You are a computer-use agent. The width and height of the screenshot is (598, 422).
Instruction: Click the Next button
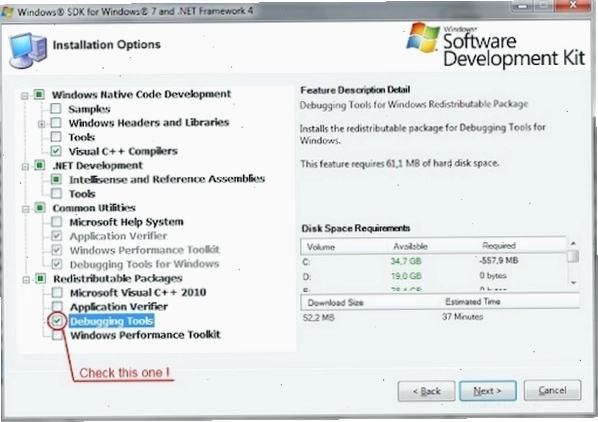[x=488, y=391]
